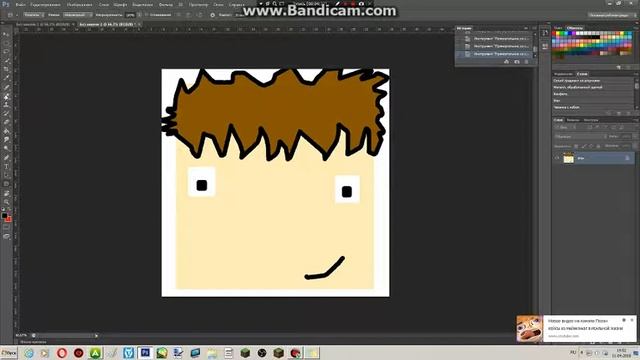Select the Blur tool

pyautogui.click(x=6, y=140)
